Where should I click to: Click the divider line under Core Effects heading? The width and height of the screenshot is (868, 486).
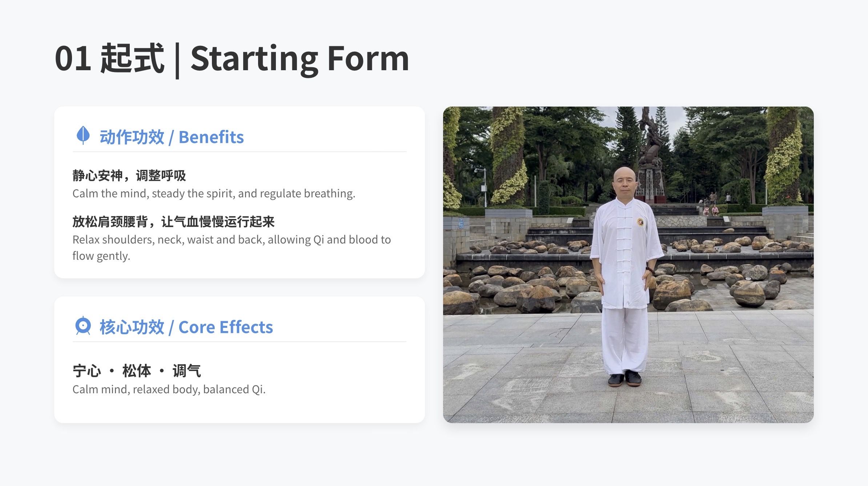tap(240, 342)
